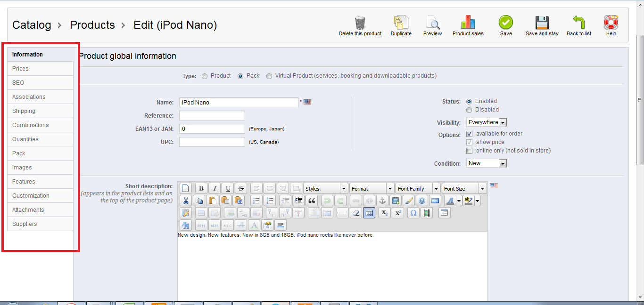Open the Combinations tab in sidebar
This screenshot has width=644, height=305.
point(31,125)
